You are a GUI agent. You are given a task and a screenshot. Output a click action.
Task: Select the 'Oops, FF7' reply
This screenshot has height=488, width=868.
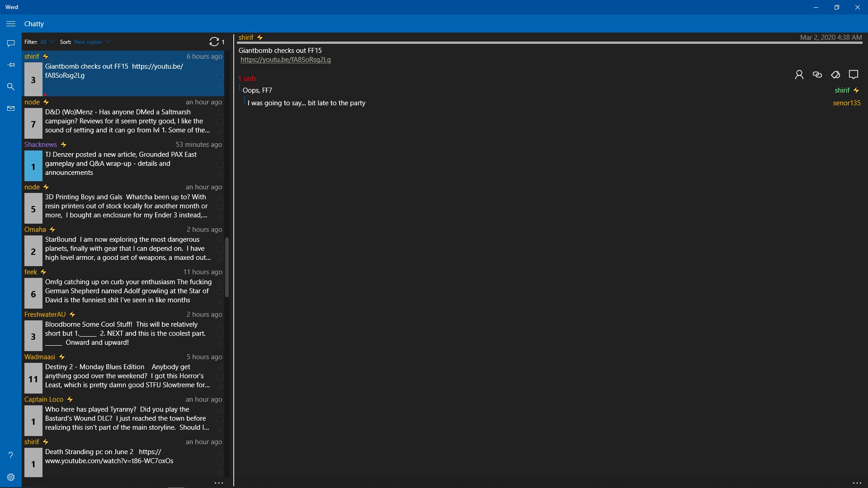[258, 90]
